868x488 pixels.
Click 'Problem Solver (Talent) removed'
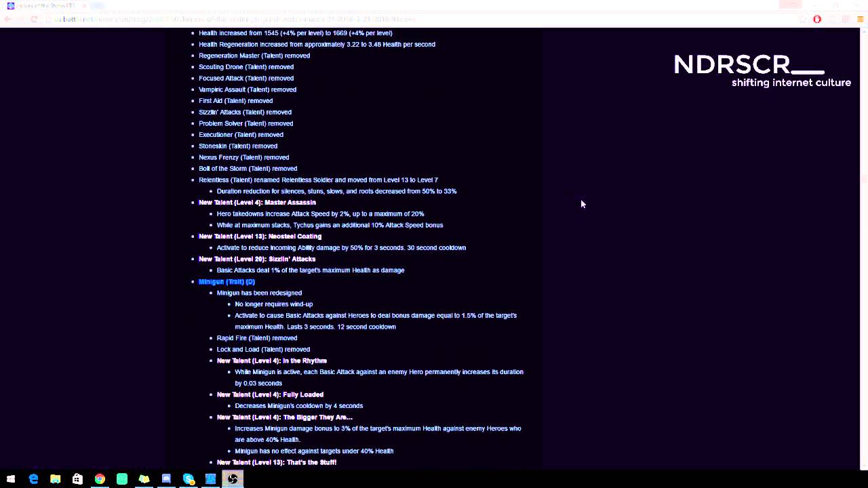point(245,123)
